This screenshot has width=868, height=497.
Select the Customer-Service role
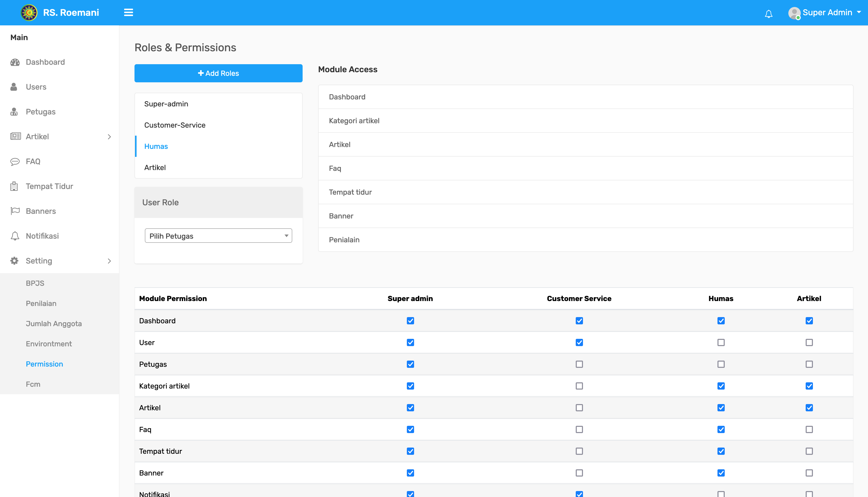(x=218, y=125)
